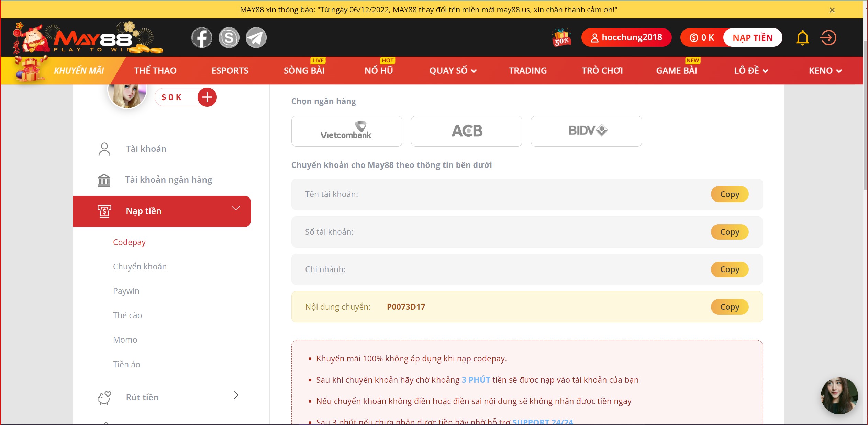
Task: Click the logout arrow icon
Action: coord(828,38)
